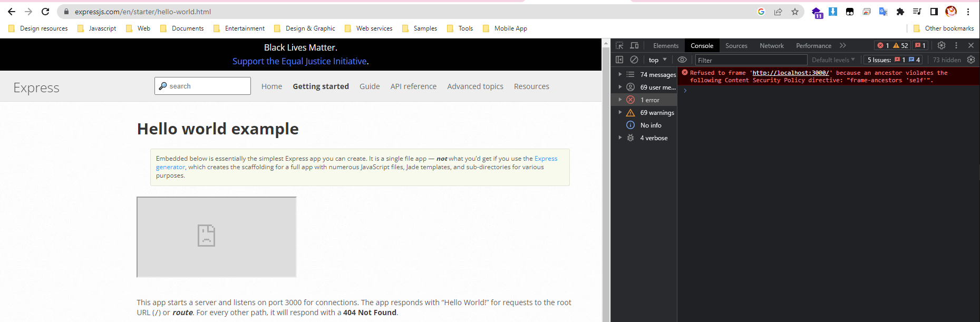The height and width of the screenshot is (322, 980).
Task: Hide the console sidebar panel
Action: [x=619, y=60]
